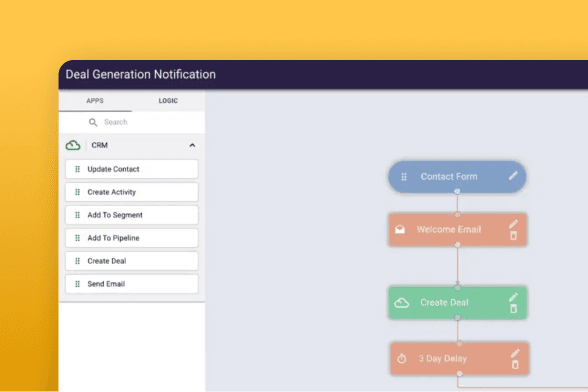Image resolution: width=588 pixels, height=392 pixels.
Task: Select the Update Contact action item
Action: coord(132,169)
